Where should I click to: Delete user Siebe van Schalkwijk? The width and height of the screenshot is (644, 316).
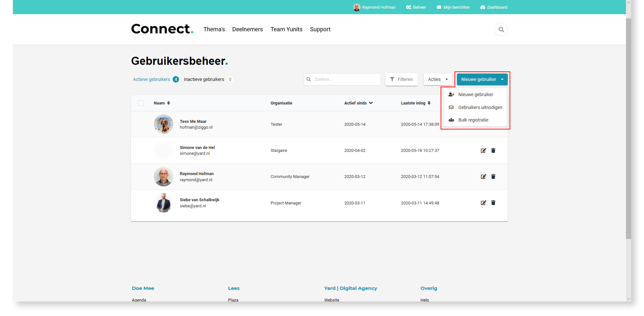click(493, 202)
